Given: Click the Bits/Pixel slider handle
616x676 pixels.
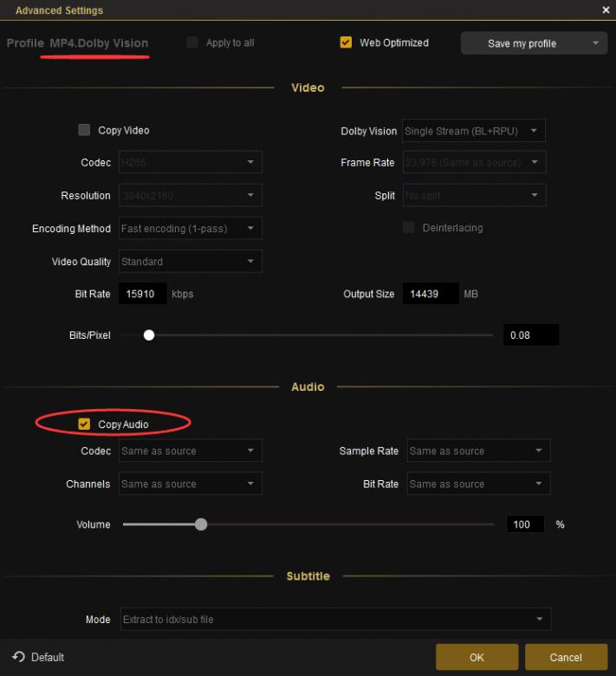Looking at the screenshot, I should [149, 335].
